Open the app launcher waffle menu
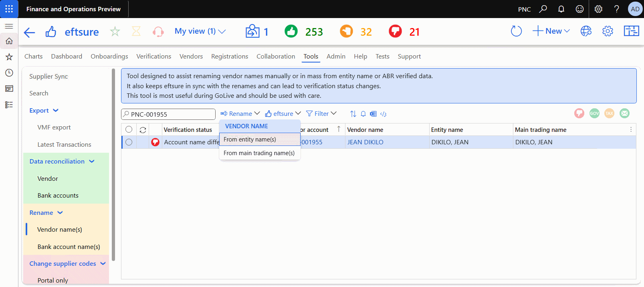This screenshot has width=644, height=287. coord(9,9)
